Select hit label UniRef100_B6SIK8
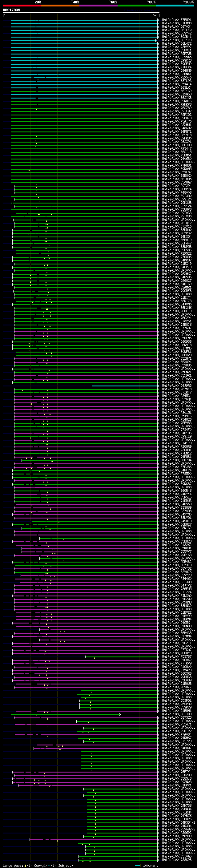This screenshot has height=868, width=197. (x=177, y=98)
